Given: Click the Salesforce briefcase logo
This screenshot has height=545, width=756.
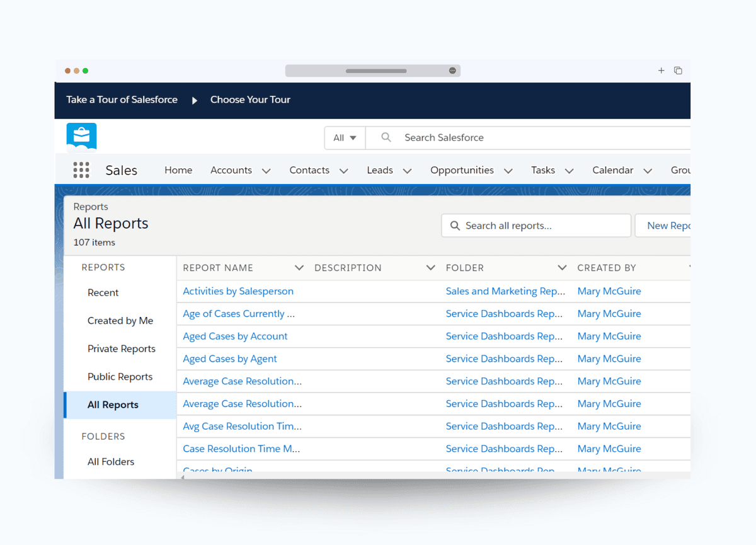Looking at the screenshot, I should [x=81, y=136].
